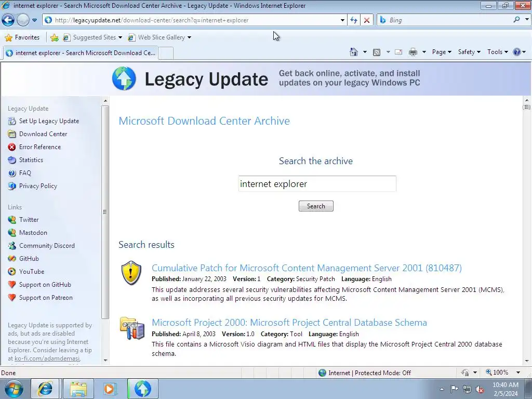532x399 pixels.
Task: Click the muted volume tray icon
Action: [x=480, y=389]
